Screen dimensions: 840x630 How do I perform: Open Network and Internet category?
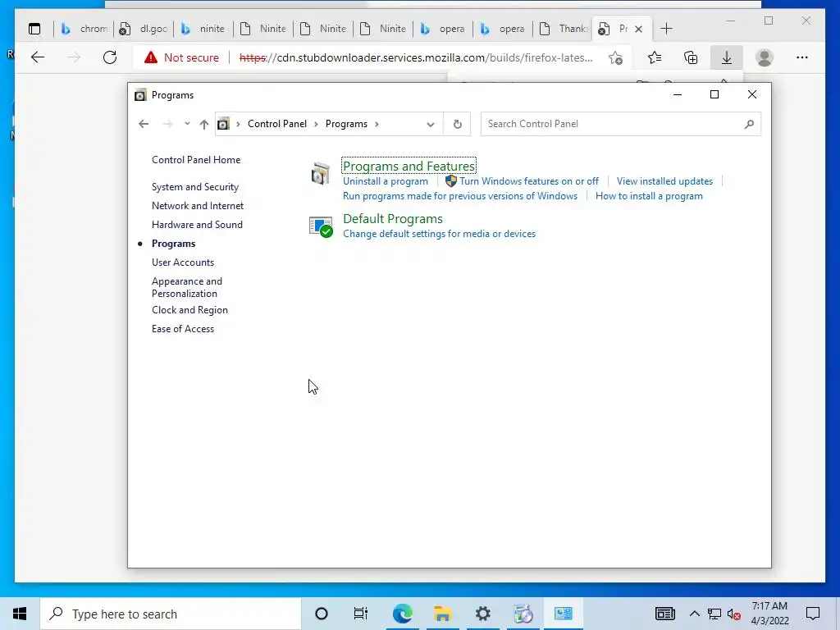coord(198,206)
